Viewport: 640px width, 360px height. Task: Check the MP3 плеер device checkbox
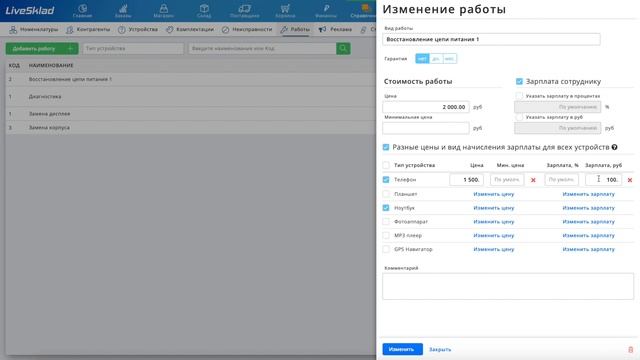tap(386, 236)
